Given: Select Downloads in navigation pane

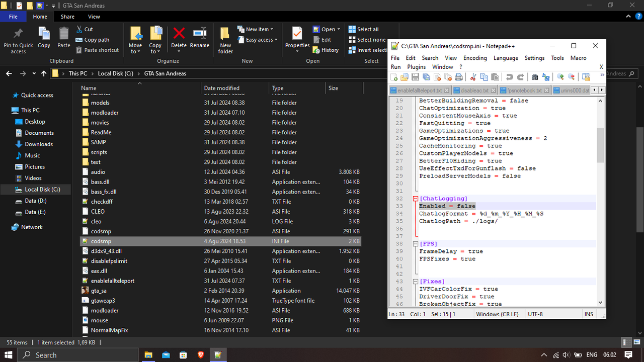Looking at the screenshot, I should [39, 144].
